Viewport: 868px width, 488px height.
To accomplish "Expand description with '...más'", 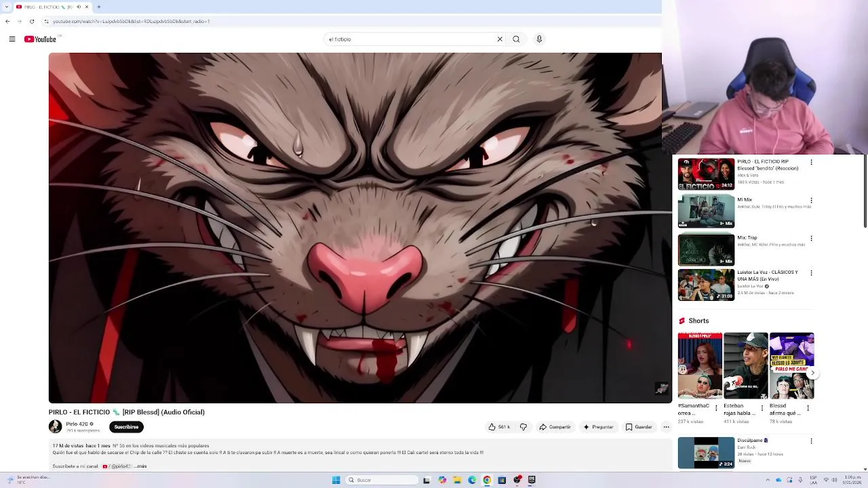I will tap(140, 466).
